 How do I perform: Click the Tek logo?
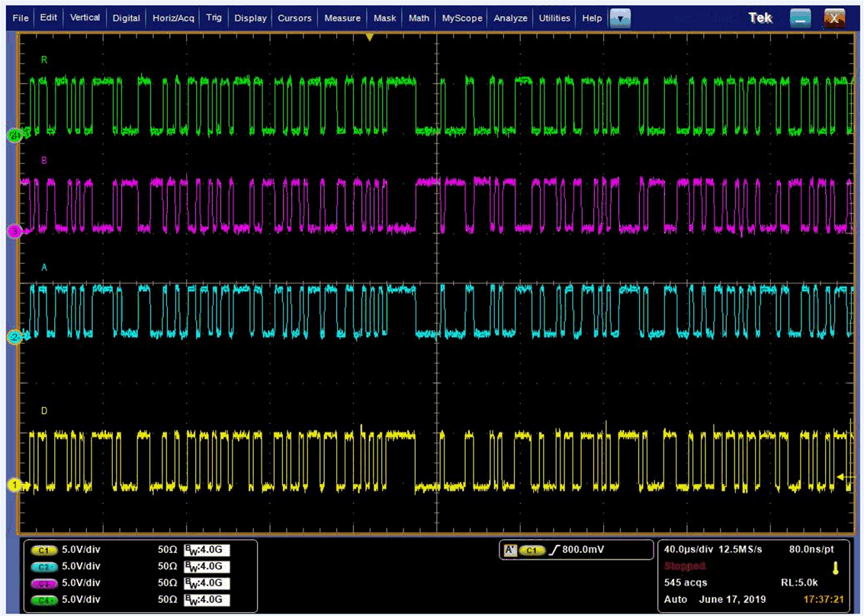click(x=760, y=17)
